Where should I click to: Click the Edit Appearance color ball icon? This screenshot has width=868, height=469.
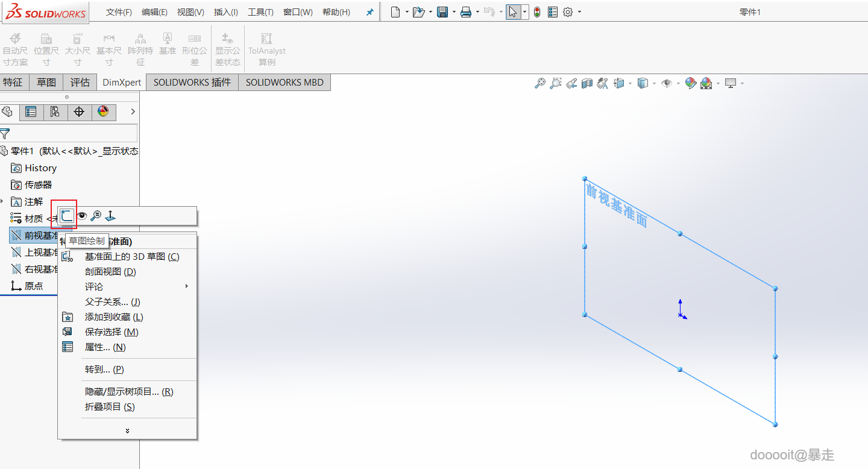click(x=691, y=83)
